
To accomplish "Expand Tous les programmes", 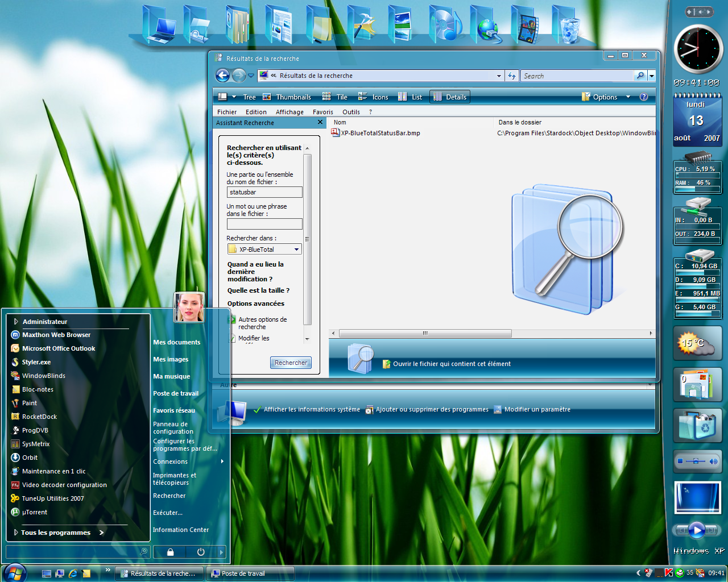I will coord(59,533).
